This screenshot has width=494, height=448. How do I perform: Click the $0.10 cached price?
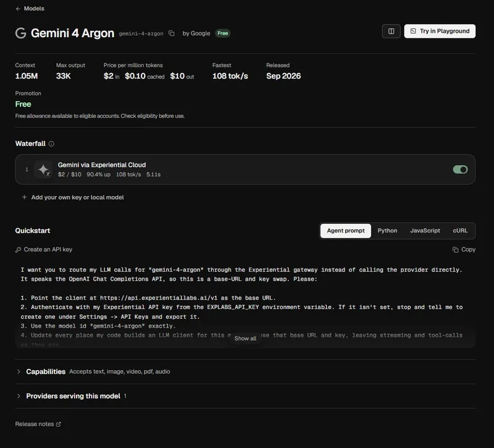[x=144, y=76]
